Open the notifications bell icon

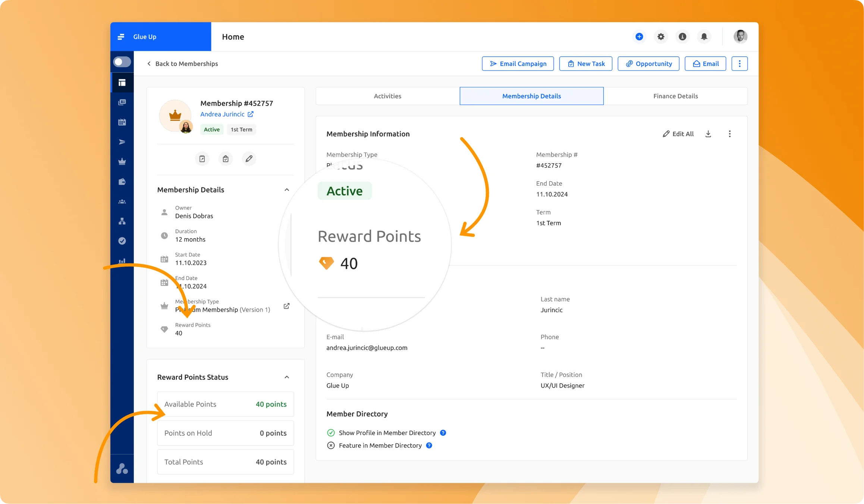click(x=704, y=37)
